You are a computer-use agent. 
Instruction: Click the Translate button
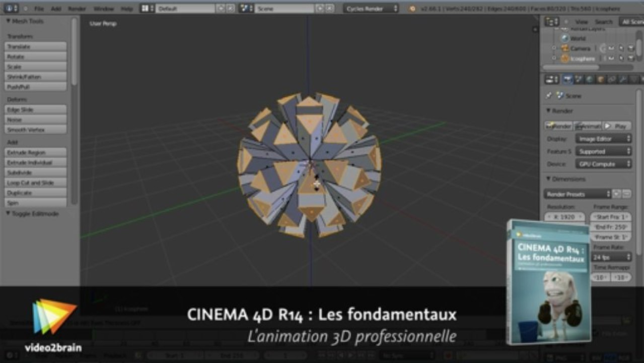35,46
